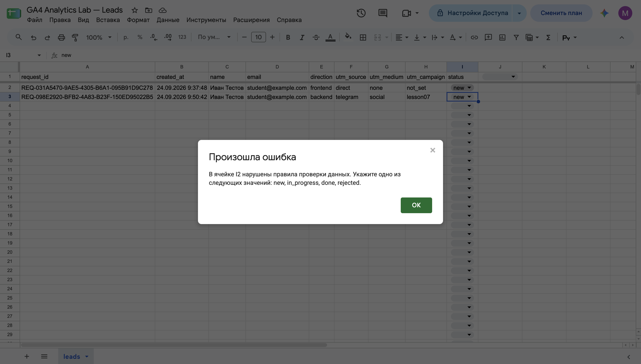The width and height of the screenshot is (641, 364).
Task: Toggle italic formatting
Action: click(x=302, y=37)
